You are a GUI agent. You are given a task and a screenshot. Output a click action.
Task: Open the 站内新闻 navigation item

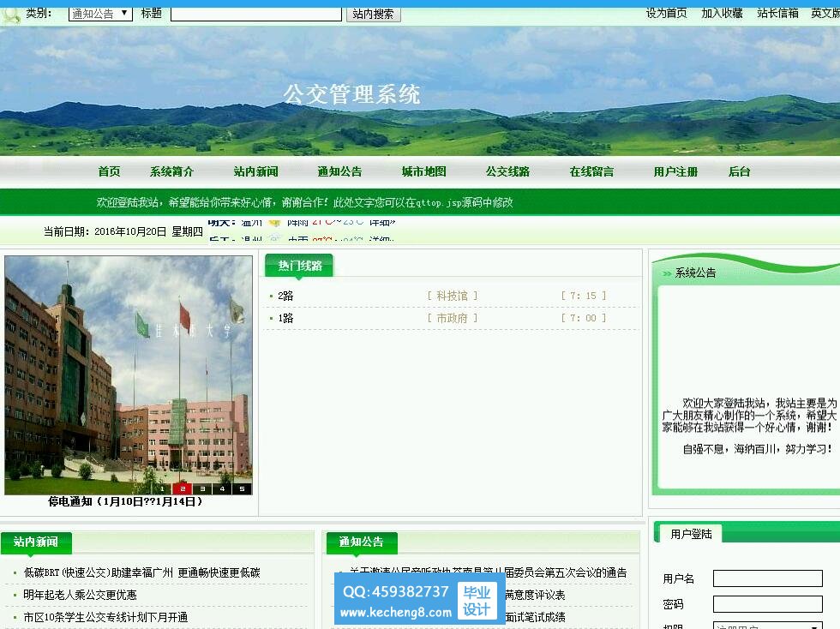[x=255, y=171]
